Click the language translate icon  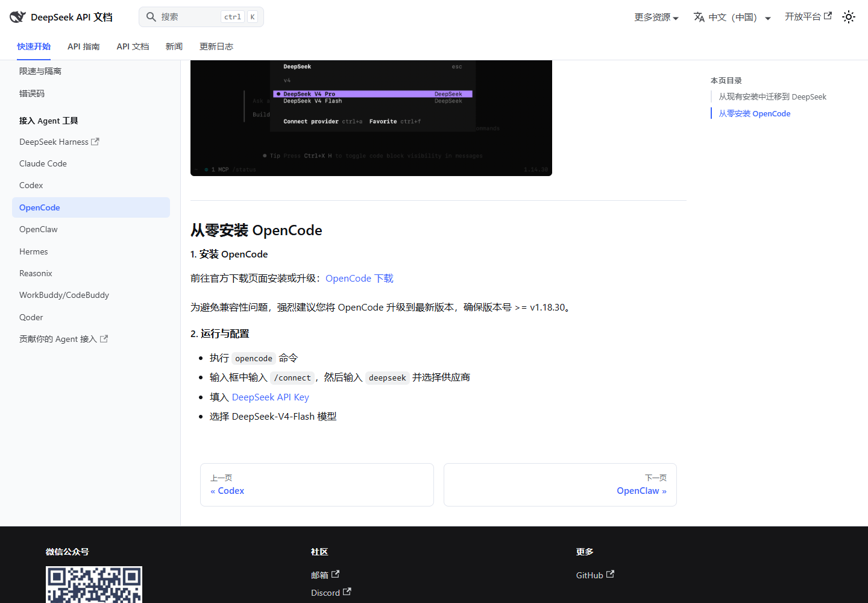pos(699,17)
